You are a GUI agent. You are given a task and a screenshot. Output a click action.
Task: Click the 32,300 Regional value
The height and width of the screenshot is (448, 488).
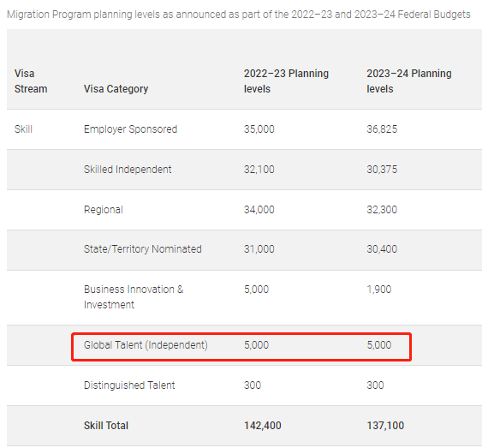382,210
